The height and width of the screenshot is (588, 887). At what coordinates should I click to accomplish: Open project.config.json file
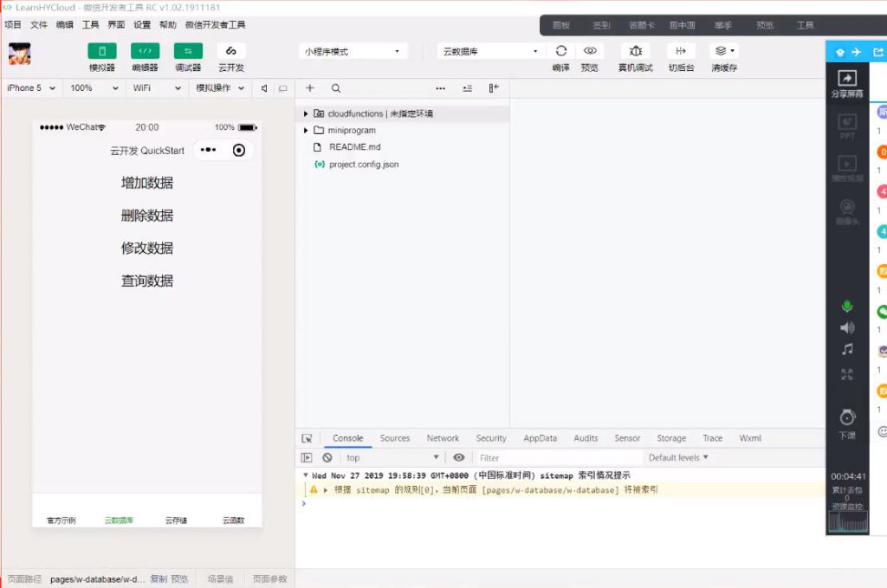coord(364,165)
